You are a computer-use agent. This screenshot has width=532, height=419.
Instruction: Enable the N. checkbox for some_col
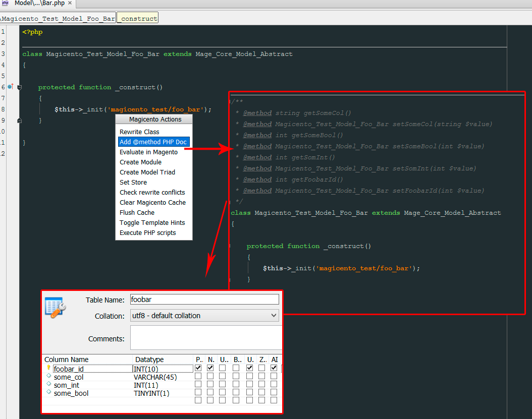210,376
